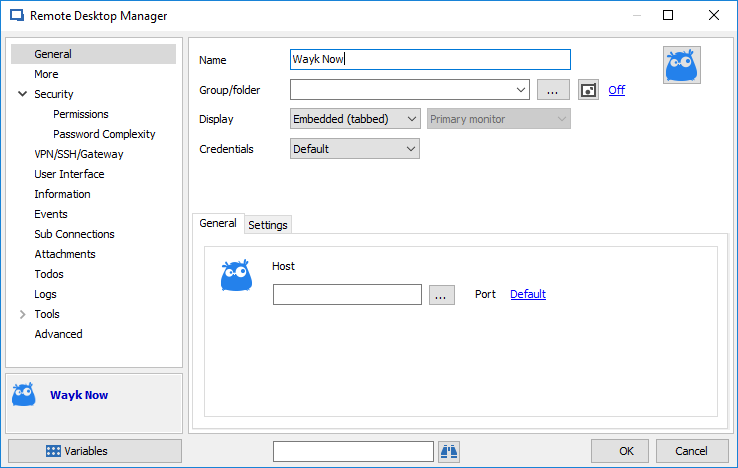
Task: Maximize the Remote Desktop Manager window
Action: pyautogui.click(x=668, y=15)
